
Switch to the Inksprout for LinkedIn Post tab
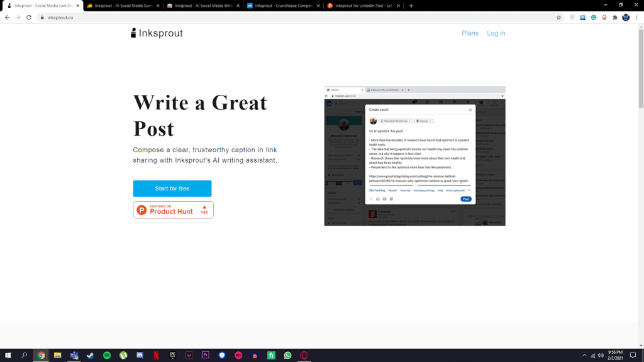pos(364,6)
